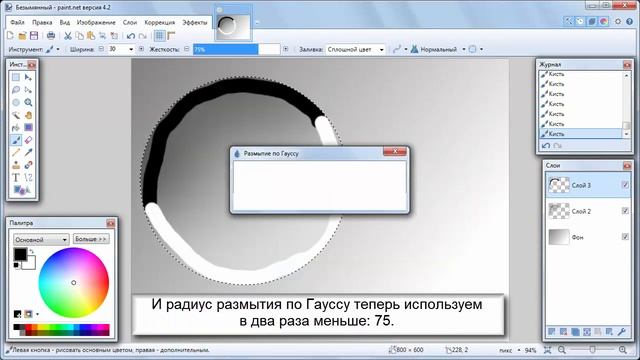This screenshot has height=360, width=640.
Task: Decrease brush width minus button
Action: [x=102, y=49]
